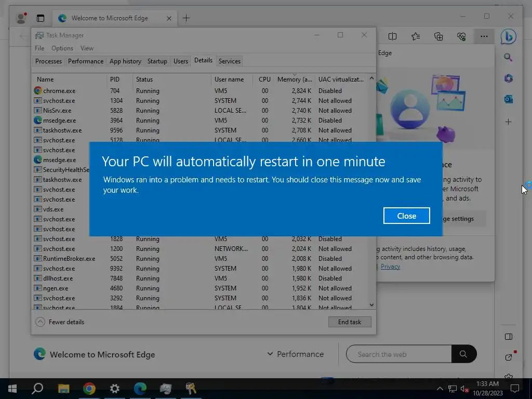Open Edge Collections icon
Viewport: 532px width, 399px height.
(x=438, y=36)
